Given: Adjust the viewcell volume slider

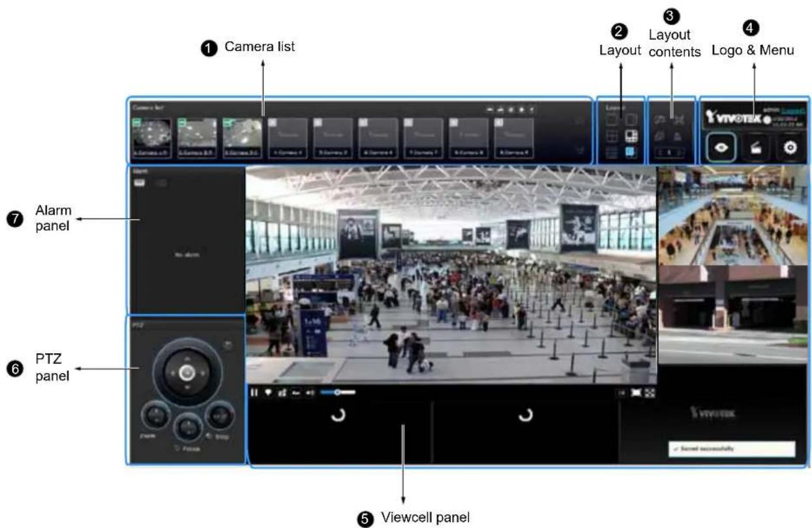Looking at the screenshot, I should coord(337,393).
